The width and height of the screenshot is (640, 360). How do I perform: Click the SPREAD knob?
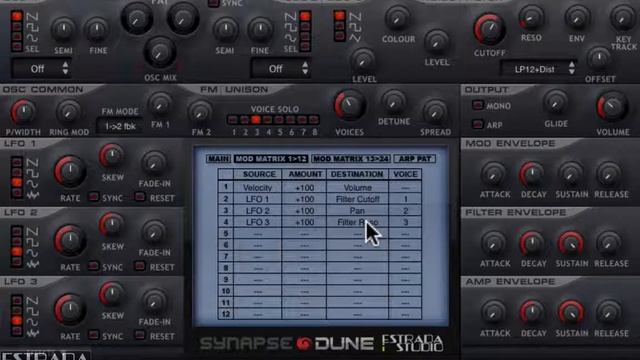(x=435, y=111)
